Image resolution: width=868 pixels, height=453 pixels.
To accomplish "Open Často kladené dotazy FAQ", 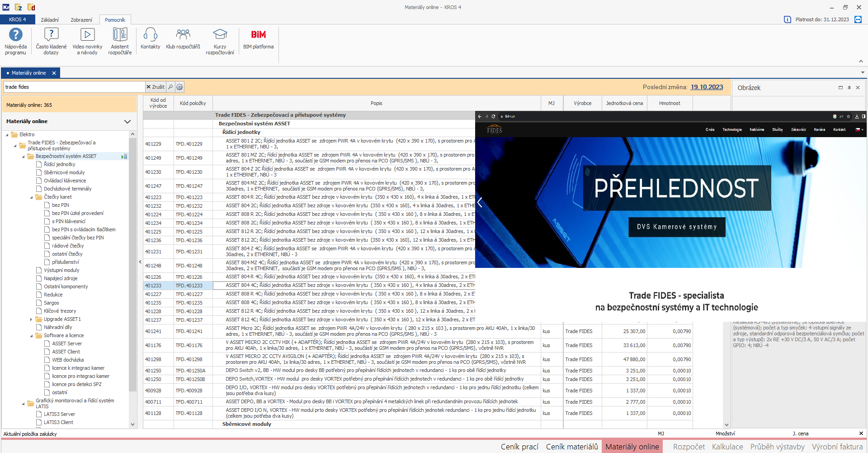I will (x=51, y=41).
